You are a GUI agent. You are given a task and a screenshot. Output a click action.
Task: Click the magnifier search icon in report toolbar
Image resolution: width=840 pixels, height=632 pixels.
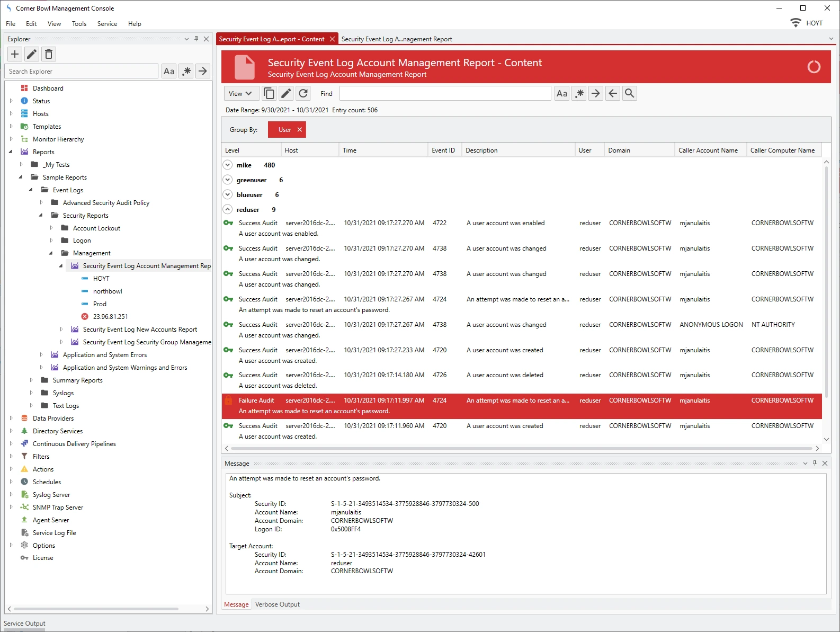tap(629, 94)
